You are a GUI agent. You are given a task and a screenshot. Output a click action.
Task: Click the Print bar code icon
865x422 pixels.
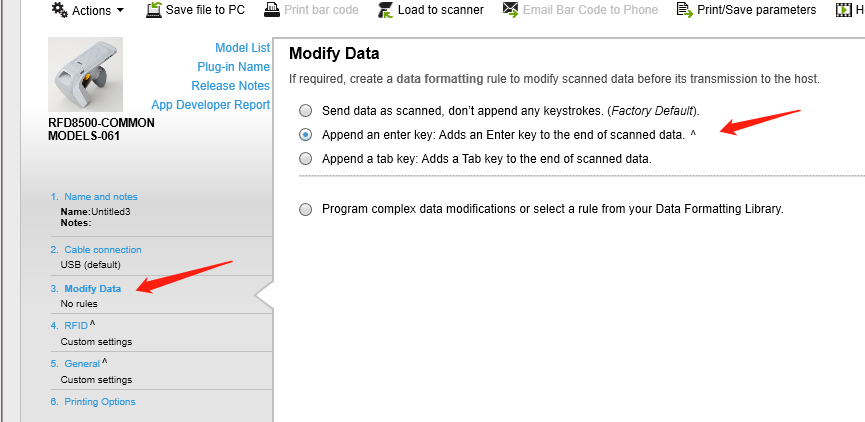(273, 10)
